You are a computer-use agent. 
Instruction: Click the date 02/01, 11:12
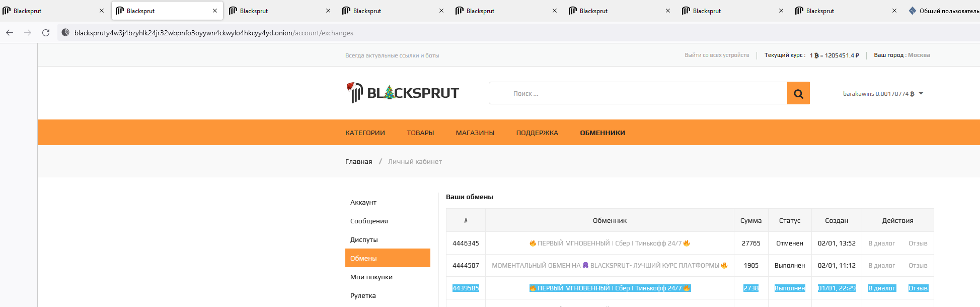(x=837, y=265)
